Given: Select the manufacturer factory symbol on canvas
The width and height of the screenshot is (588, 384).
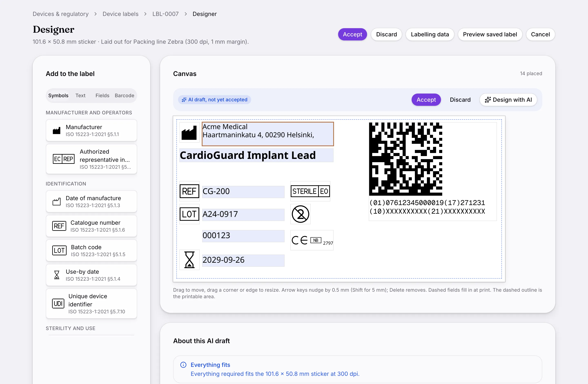Looking at the screenshot, I should click(x=189, y=132).
